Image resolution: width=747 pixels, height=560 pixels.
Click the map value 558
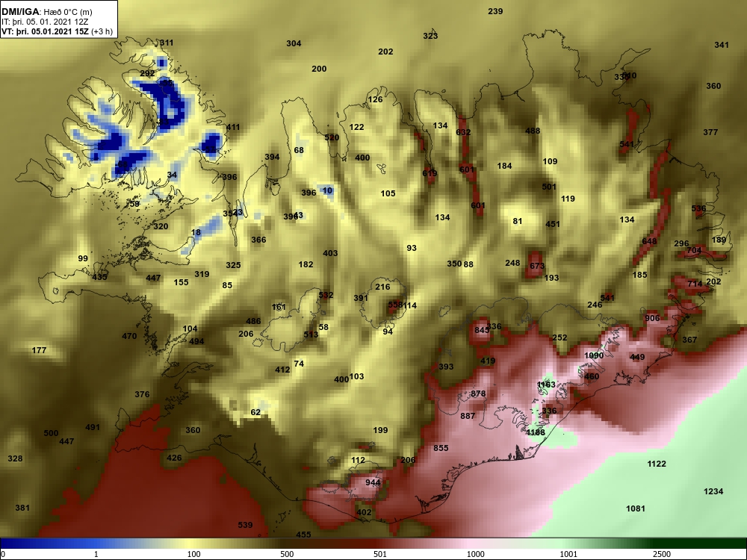click(395, 305)
